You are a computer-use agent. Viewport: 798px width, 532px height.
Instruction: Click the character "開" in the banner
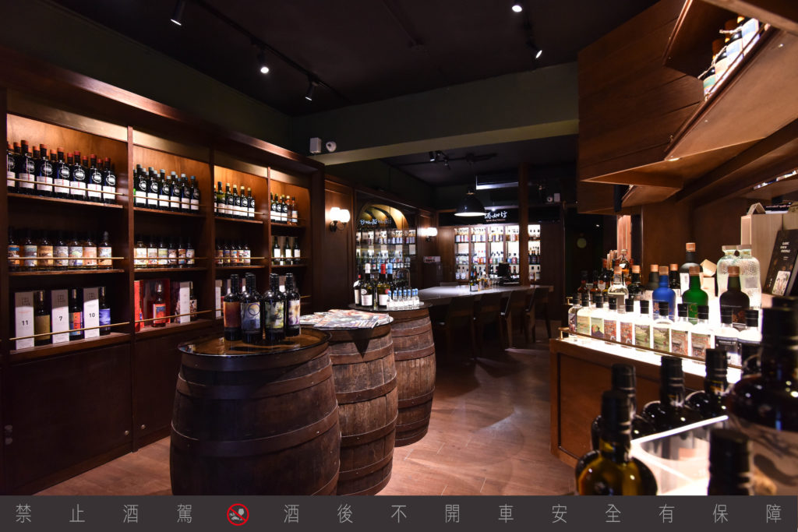[452, 513]
